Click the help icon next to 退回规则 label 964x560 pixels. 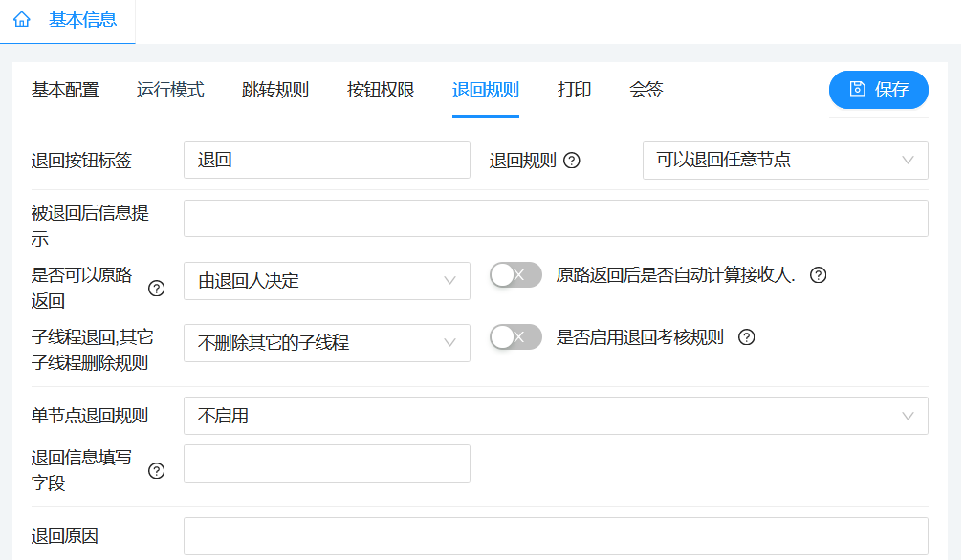point(572,161)
